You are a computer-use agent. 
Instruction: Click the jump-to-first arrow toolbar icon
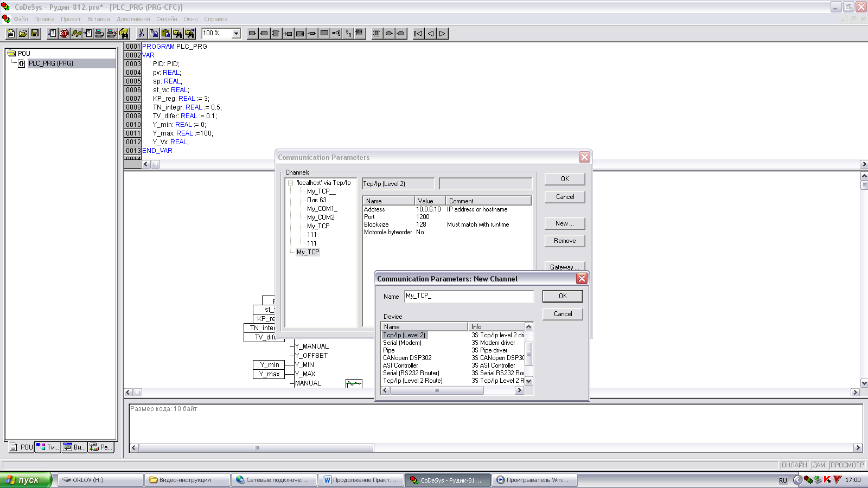[x=418, y=33]
